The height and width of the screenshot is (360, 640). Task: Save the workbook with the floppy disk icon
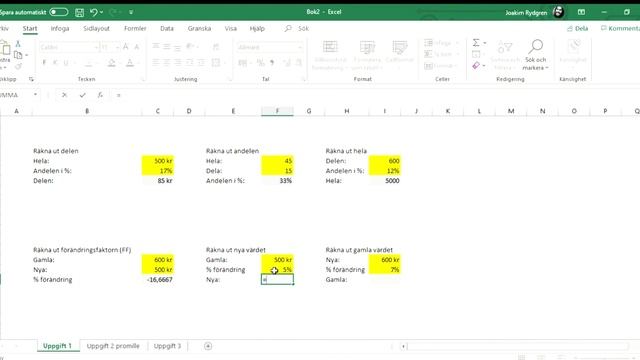pyautogui.click(x=79, y=12)
